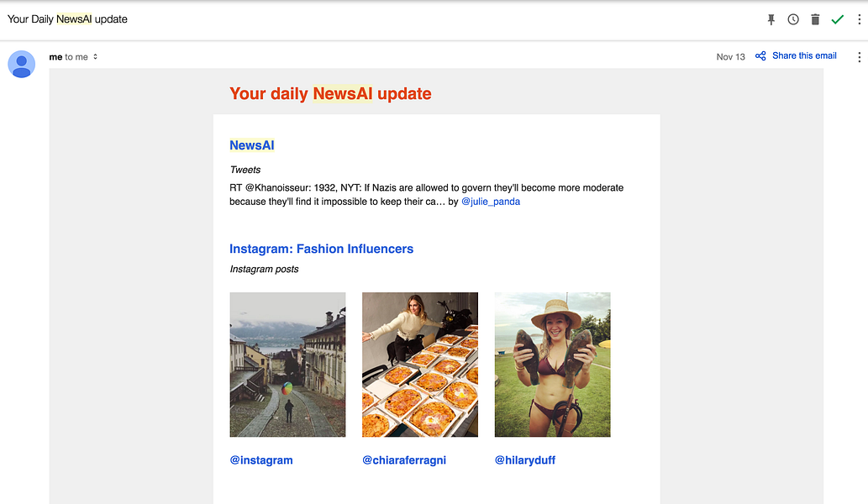This screenshot has height=504, width=868.
Task: Pin this email with the pin icon
Action: click(771, 20)
